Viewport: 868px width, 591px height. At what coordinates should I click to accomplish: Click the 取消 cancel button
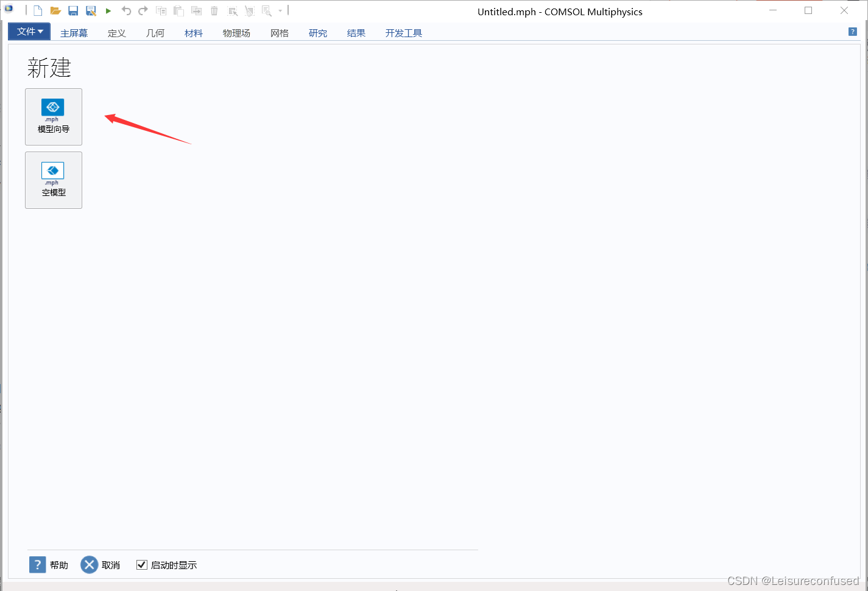pyautogui.click(x=101, y=565)
